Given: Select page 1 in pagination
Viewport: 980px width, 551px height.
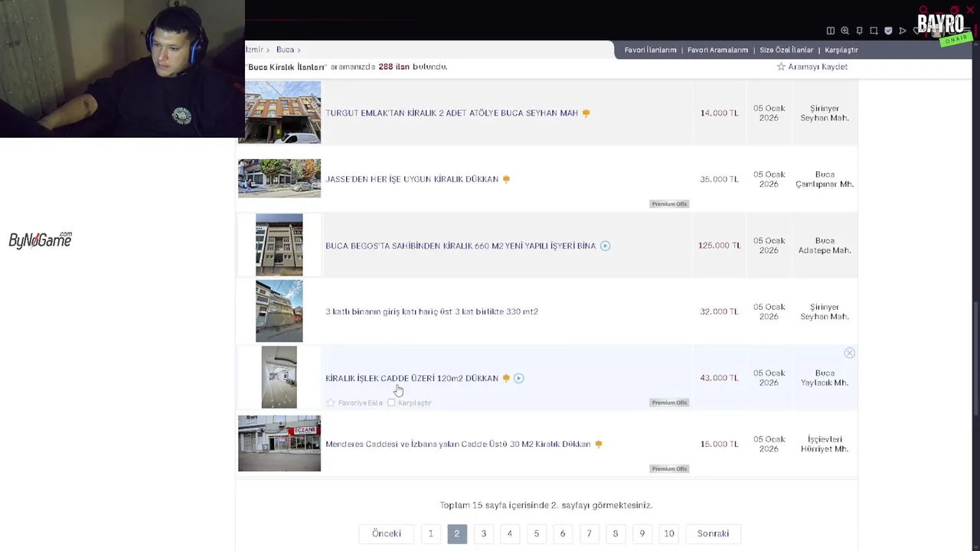Looking at the screenshot, I should click(x=430, y=533).
